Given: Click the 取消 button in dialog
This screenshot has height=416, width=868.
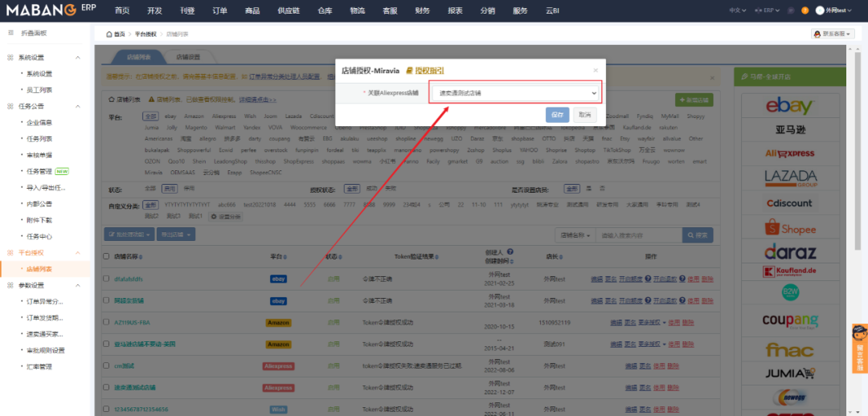Looking at the screenshot, I should point(585,115).
